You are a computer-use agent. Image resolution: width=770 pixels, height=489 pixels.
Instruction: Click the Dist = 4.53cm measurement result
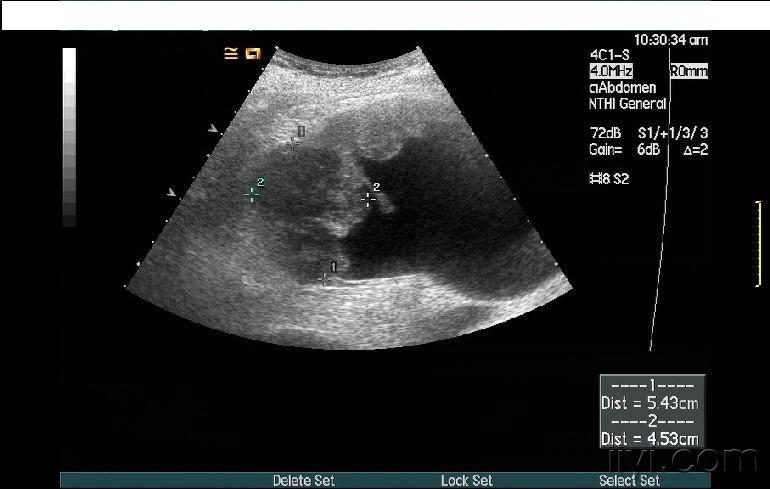coord(650,438)
